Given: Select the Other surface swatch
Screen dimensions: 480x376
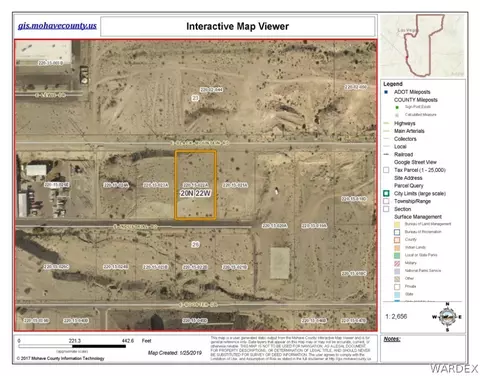Looking at the screenshot, I should 397,279.
